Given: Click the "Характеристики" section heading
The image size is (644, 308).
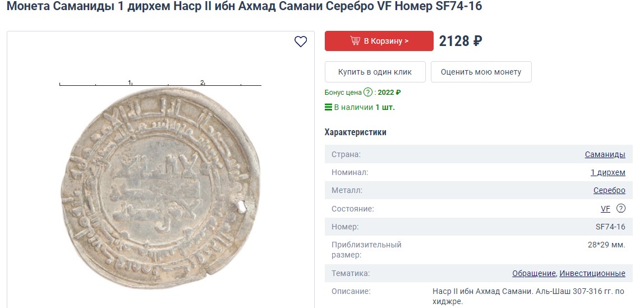Looking at the screenshot, I should point(355,132).
